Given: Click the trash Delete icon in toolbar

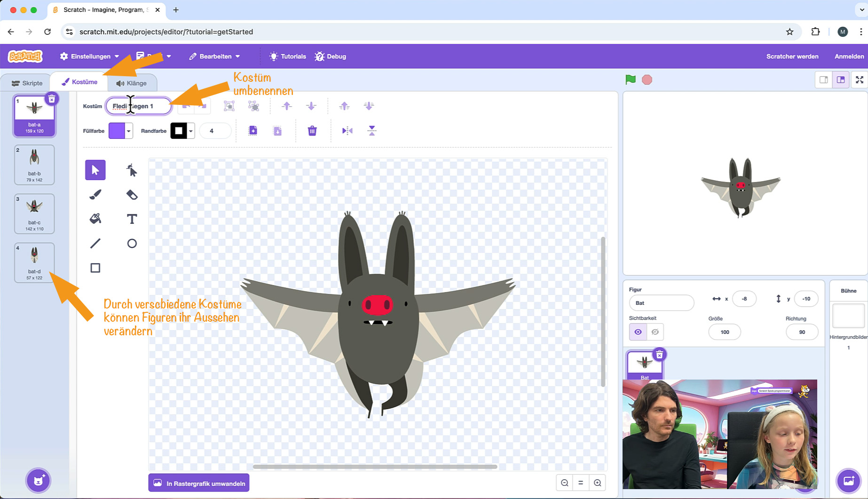Looking at the screenshot, I should click(312, 131).
